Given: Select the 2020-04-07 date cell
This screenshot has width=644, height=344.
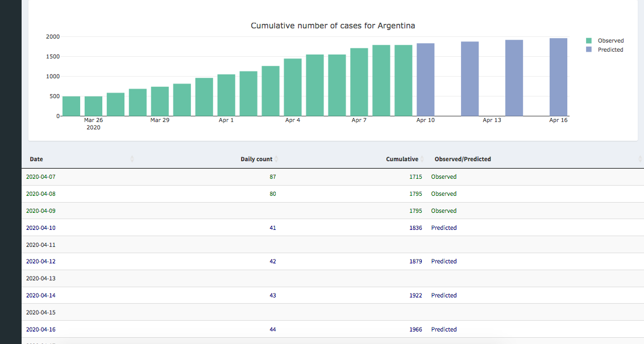Looking at the screenshot, I should pos(41,177).
